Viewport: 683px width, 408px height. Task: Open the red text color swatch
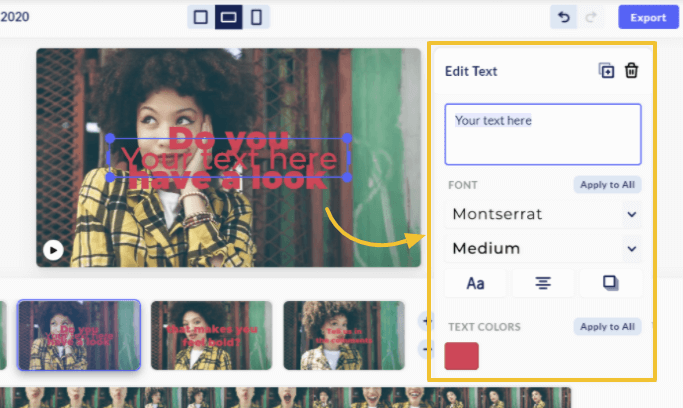point(461,356)
